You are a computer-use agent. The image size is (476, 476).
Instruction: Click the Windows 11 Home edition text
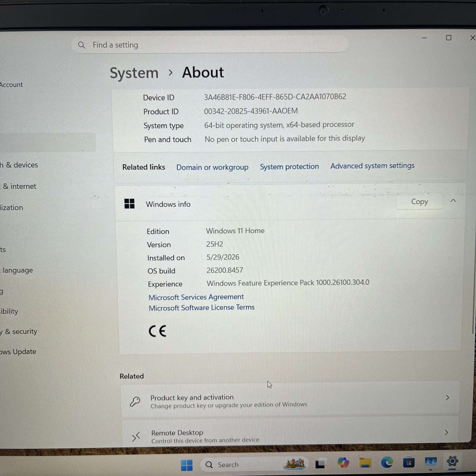[235, 231]
